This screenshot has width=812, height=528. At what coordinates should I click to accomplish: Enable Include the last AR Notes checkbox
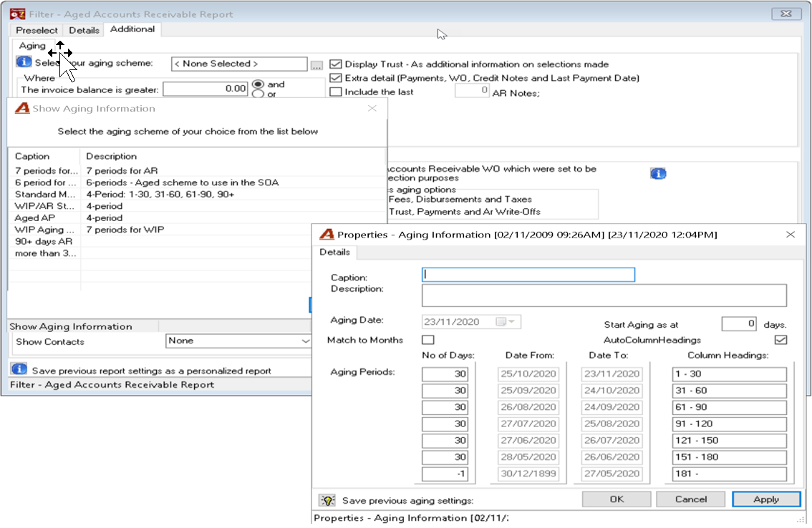(x=336, y=92)
